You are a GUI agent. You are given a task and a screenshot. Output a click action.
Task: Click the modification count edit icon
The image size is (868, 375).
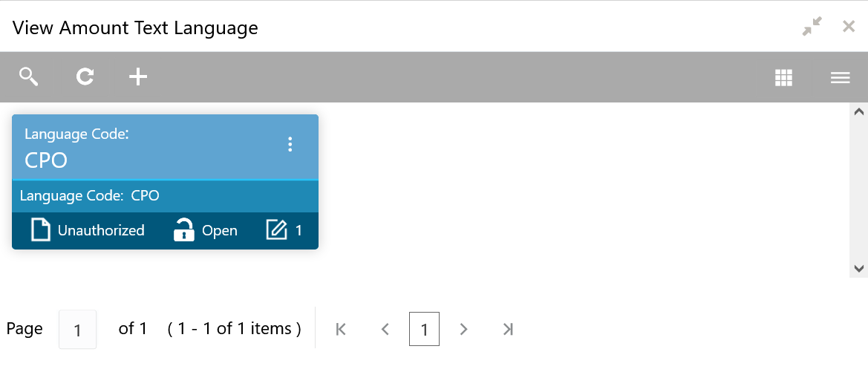tap(276, 230)
